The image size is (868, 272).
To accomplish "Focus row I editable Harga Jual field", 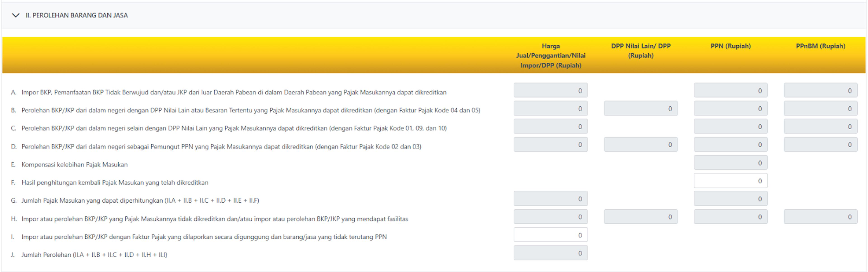I will tap(551, 235).
